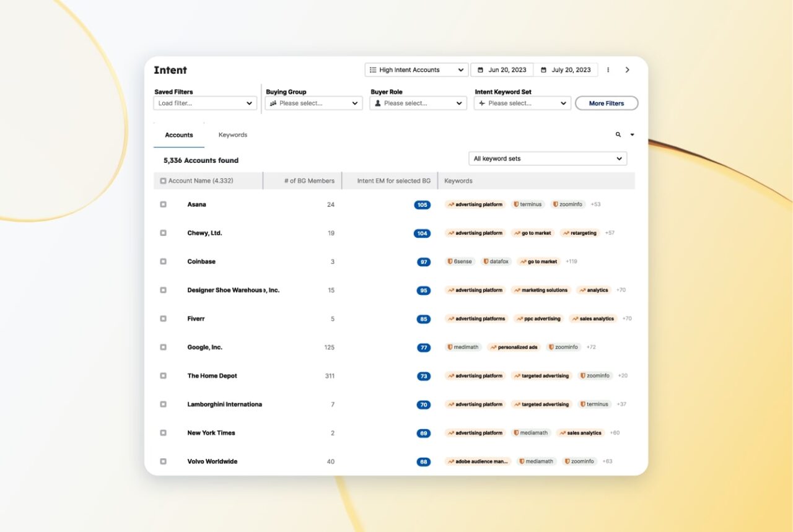
Task: Click the 6sense keyword tag for Coinbase
Action: (x=460, y=261)
